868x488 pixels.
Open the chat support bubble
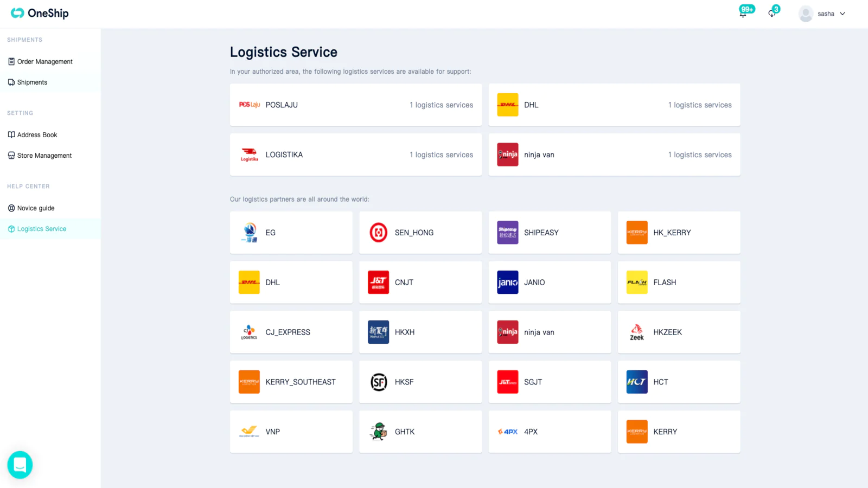click(20, 465)
